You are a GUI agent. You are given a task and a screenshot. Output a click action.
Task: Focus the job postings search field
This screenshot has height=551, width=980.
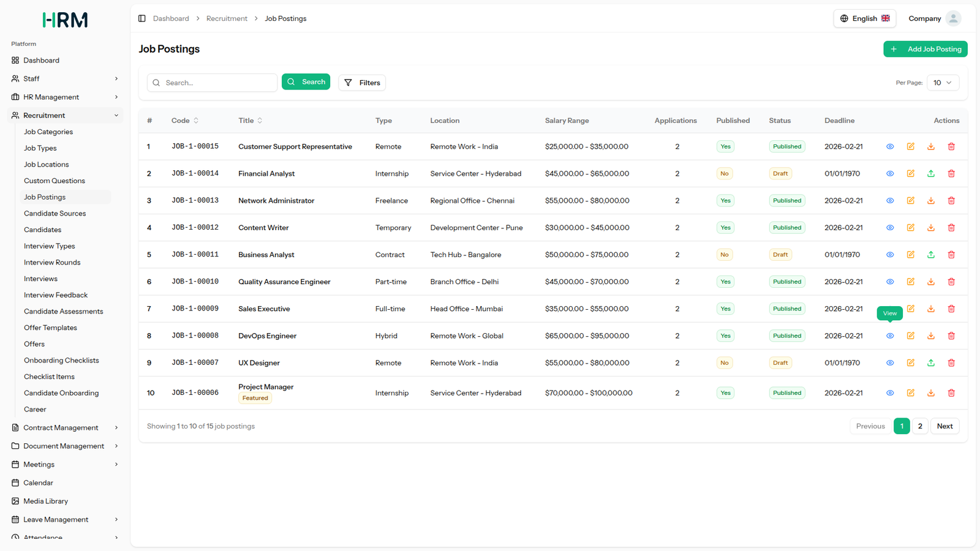212,83
